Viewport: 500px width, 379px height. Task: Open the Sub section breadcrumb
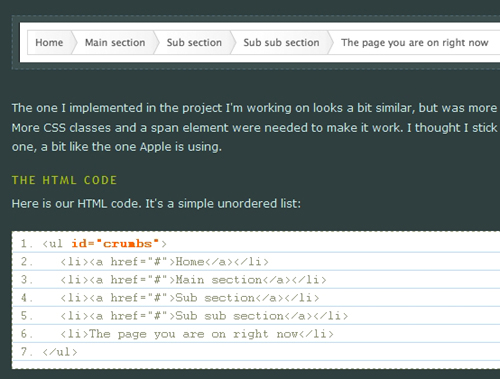click(194, 43)
